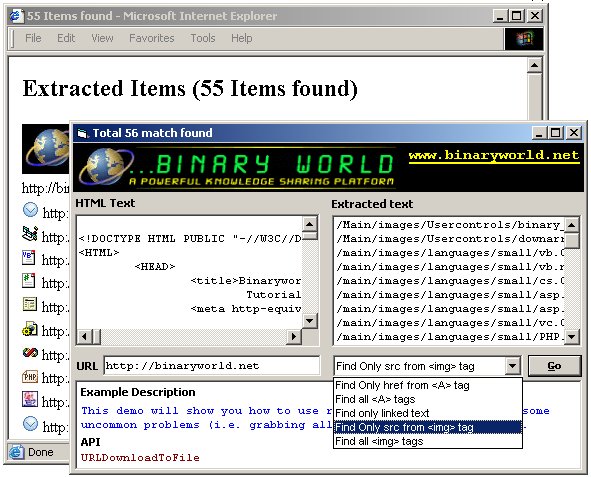
Task: Click the Go button
Action: (554, 366)
